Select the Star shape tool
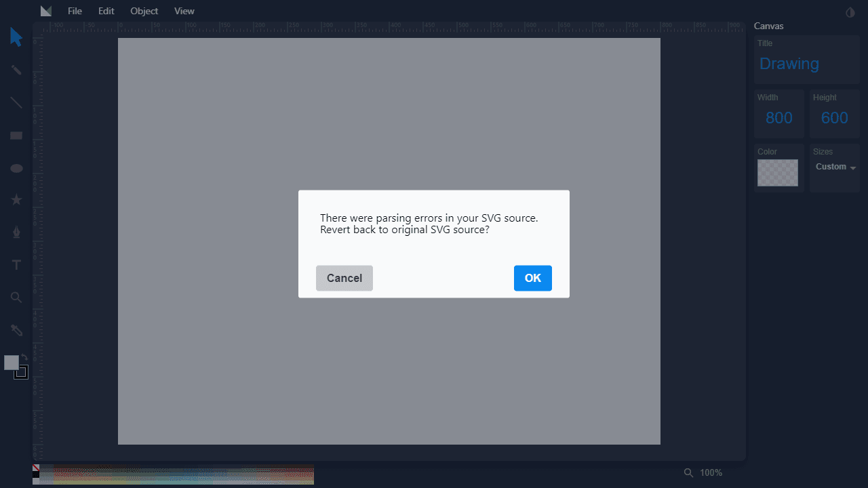 pyautogui.click(x=16, y=200)
